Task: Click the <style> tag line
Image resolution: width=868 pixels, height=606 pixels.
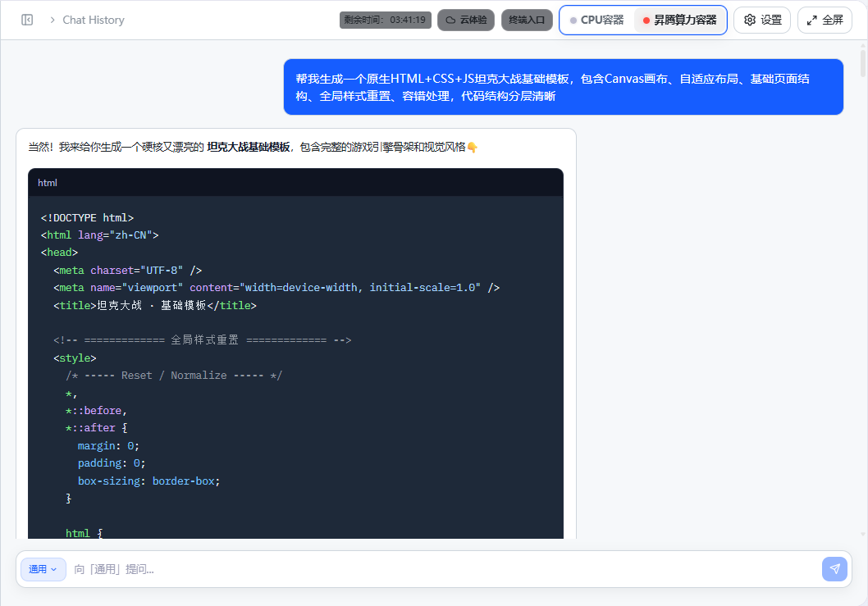Action: (75, 358)
